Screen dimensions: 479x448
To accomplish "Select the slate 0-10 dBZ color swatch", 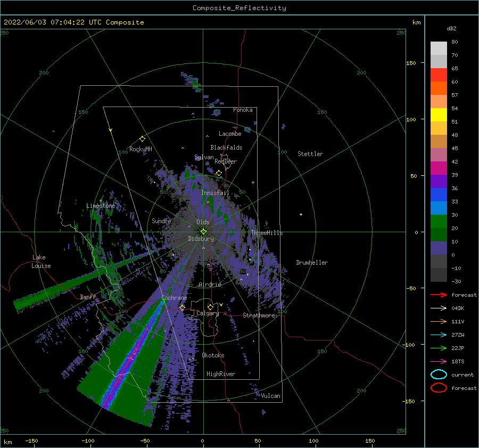I will click(x=439, y=248).
